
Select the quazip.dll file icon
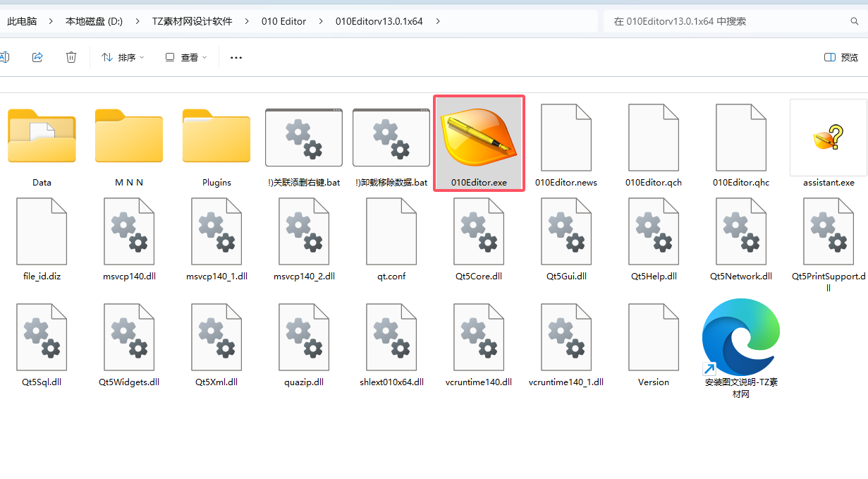[x=304, y=336]
